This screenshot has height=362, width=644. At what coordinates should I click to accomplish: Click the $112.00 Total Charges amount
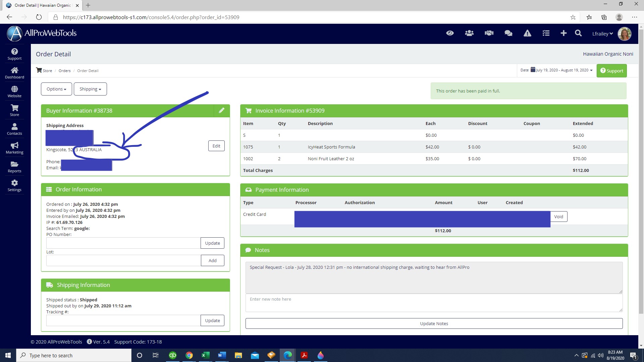[581, 171]
